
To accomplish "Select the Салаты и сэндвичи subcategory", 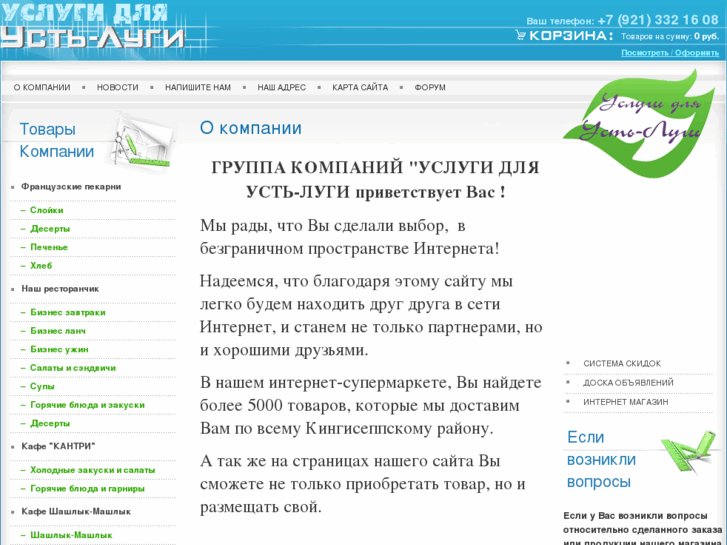I will tap(73, 368).
